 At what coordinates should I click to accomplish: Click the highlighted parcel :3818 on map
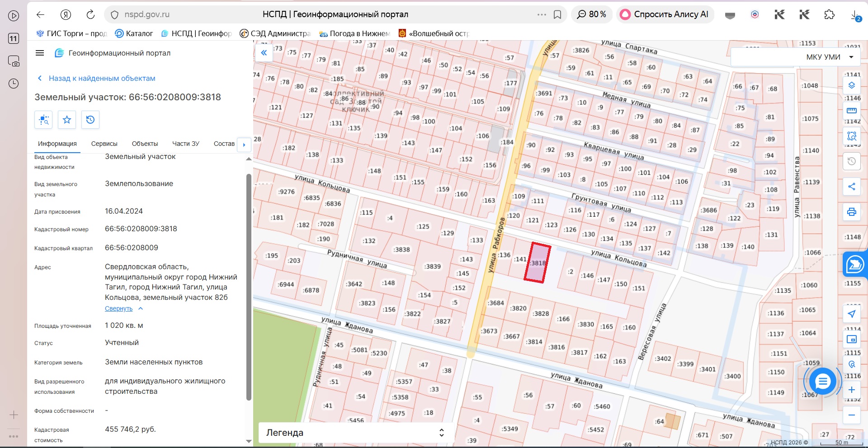(x=538, y=263)
